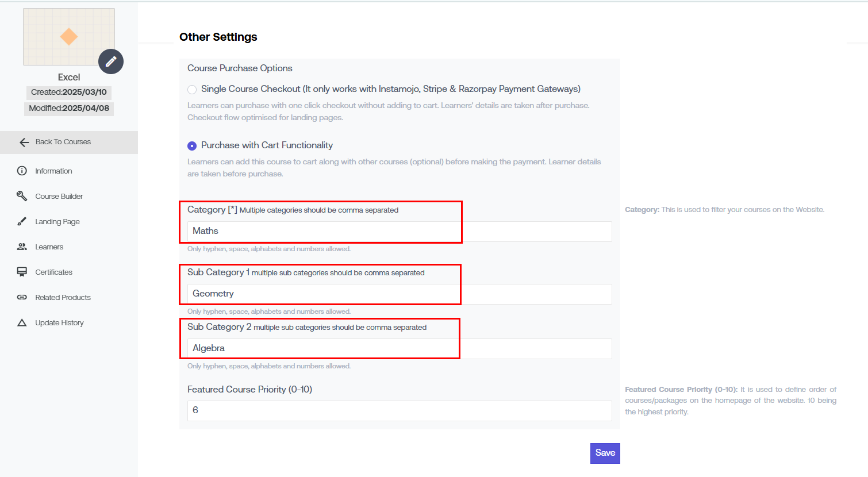868x477 pixels.
Task: Click the Update History triangle icon
Action: (x=22, y=322)
